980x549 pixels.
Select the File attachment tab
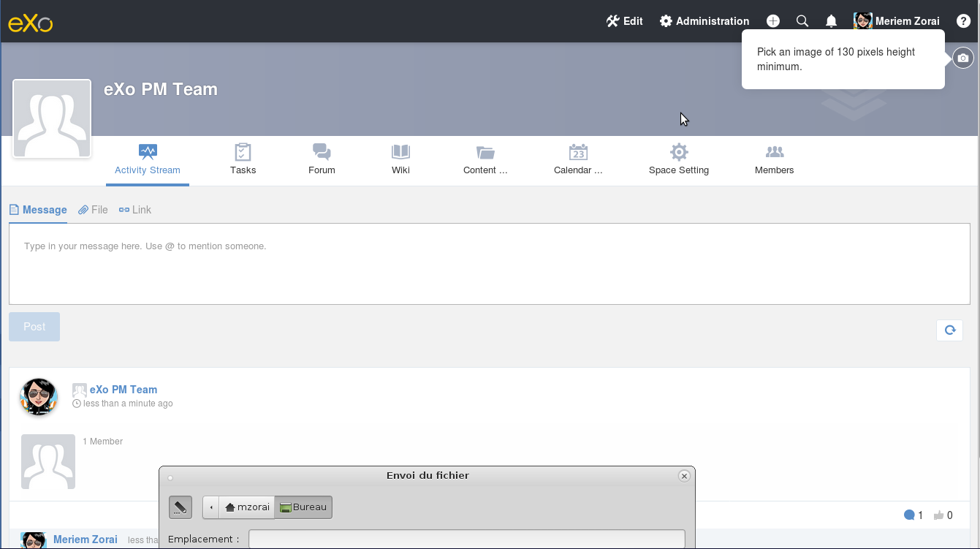coord(94,210)
